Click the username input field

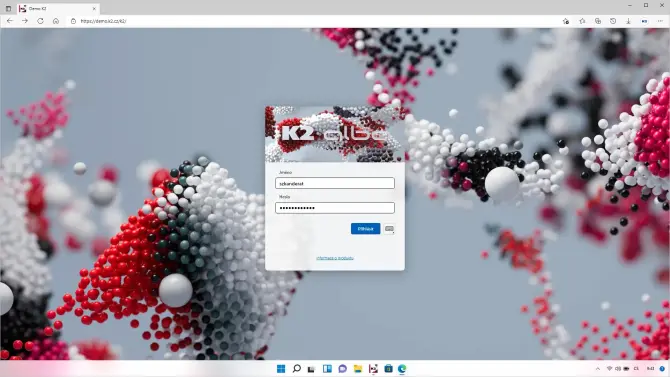click(335, 183)
